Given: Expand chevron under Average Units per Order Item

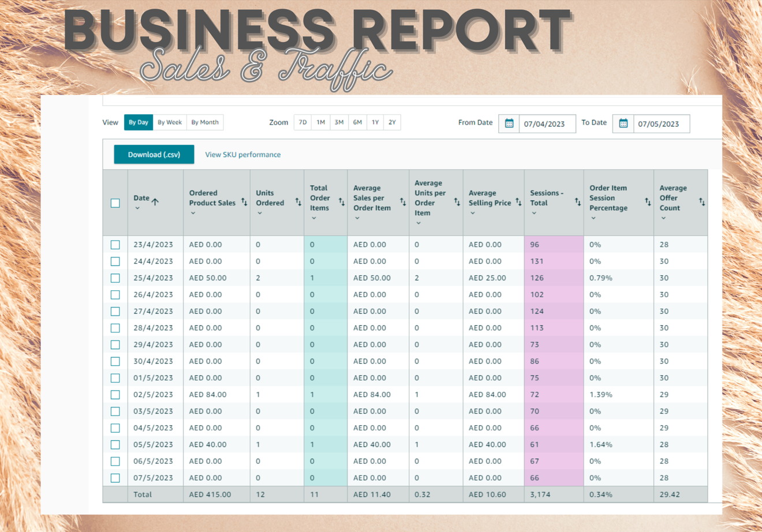Looking at the screenshot, I should tap(419, 223).
